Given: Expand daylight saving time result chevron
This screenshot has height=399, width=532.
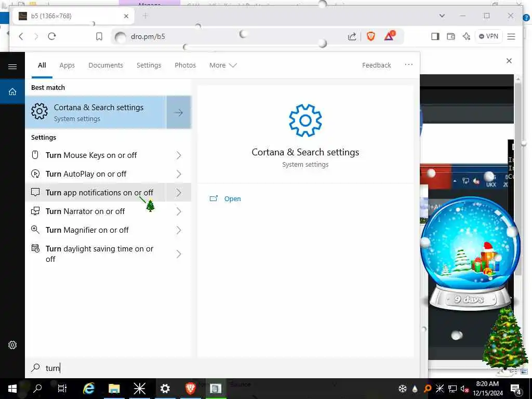Looking at the screenshot, I should coord(179,254).
